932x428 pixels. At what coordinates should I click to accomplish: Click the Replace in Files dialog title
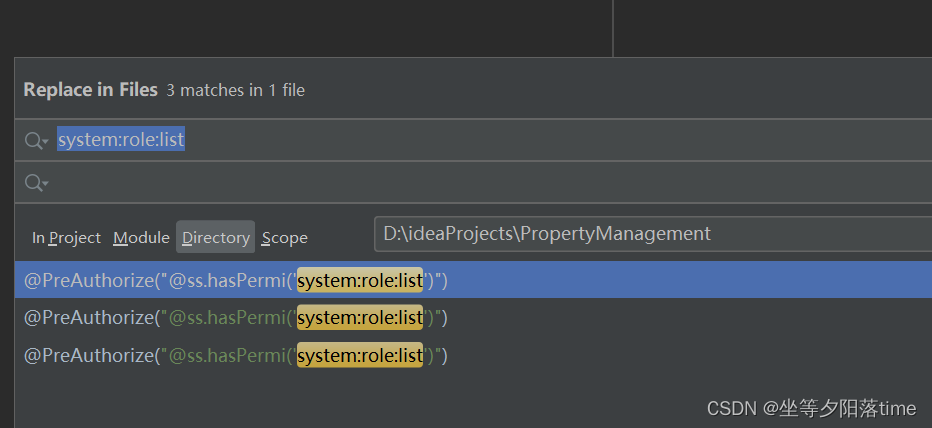(90, 90)
